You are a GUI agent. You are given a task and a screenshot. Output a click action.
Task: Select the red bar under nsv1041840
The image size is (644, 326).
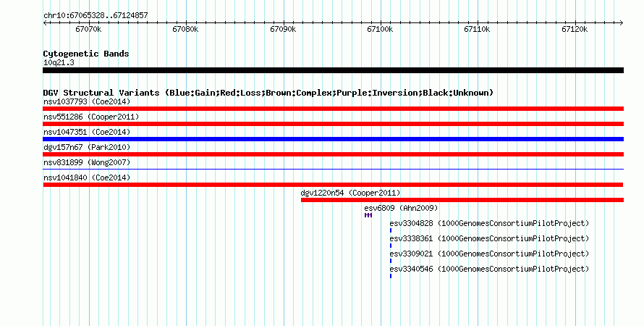pos(333,185)
